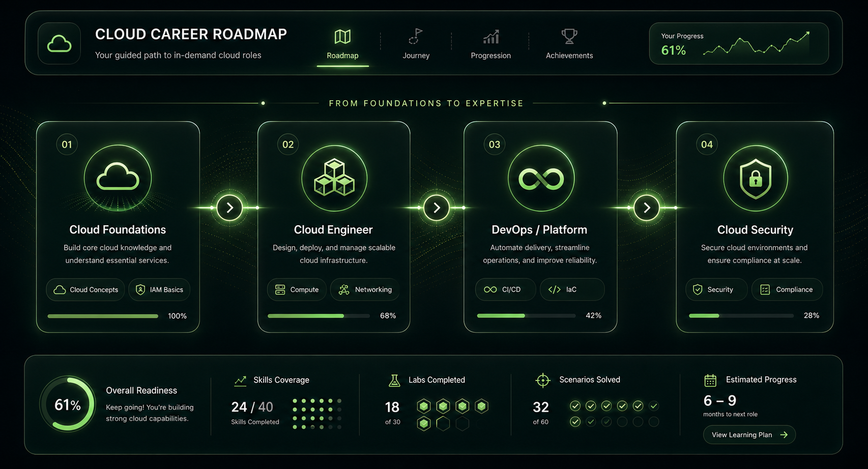Click the Cloud Foundations 100% progress bar

(x=103, y=316)
